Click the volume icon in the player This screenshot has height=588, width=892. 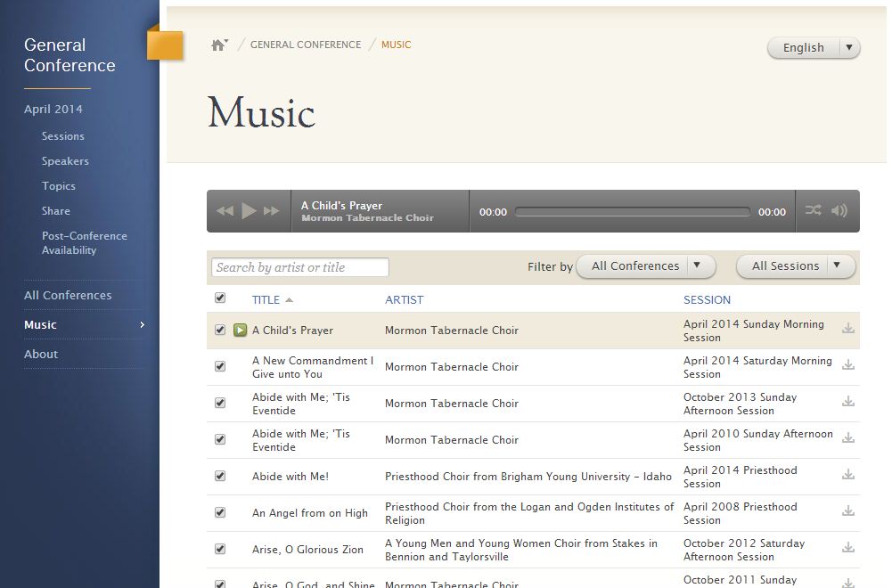(x=839, y=210)
